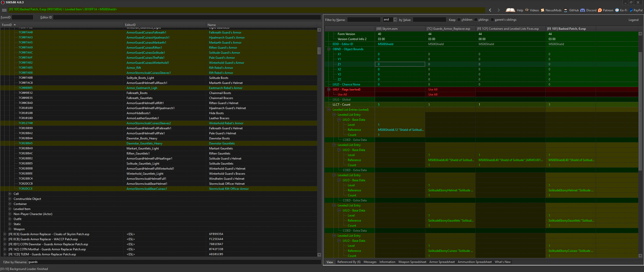Expand the Container group
Screen dimensions: 644x272
(10, 204)
